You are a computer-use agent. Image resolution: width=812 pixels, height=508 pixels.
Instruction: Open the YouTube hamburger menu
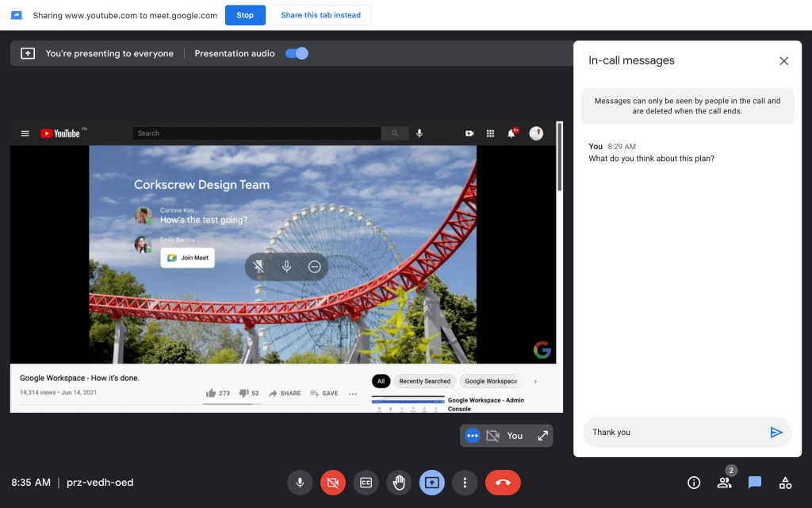(25, 133)
